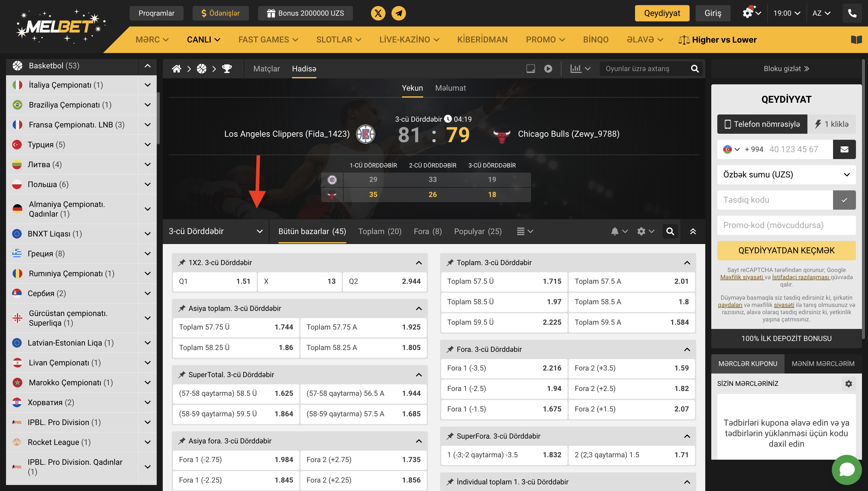
Task: Click the basketball icon in breadcrumb
Action: point(202,69)
